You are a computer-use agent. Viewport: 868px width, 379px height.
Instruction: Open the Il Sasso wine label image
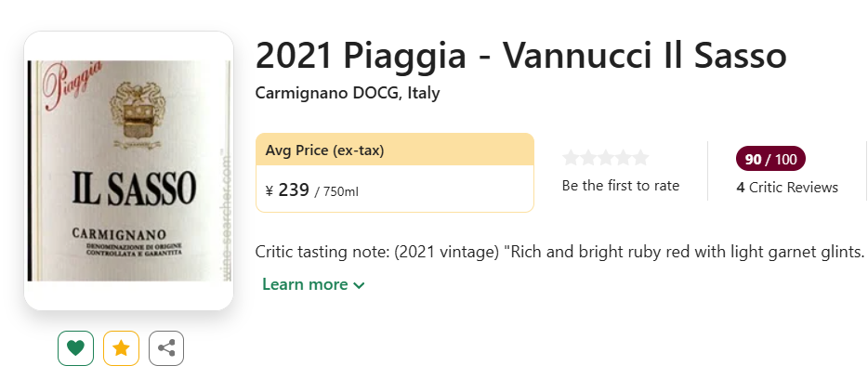coord(129,170)
